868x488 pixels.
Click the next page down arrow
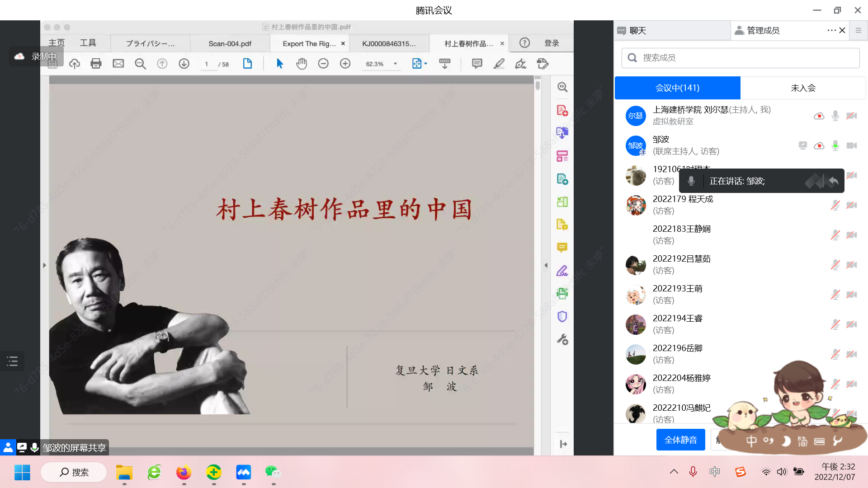click(x=184, y=64)
